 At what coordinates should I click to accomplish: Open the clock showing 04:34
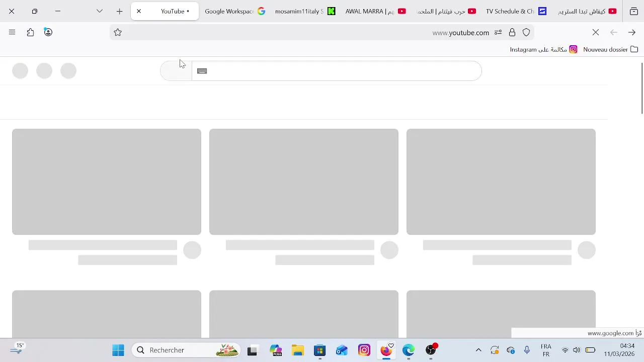[x=619, y=350]
